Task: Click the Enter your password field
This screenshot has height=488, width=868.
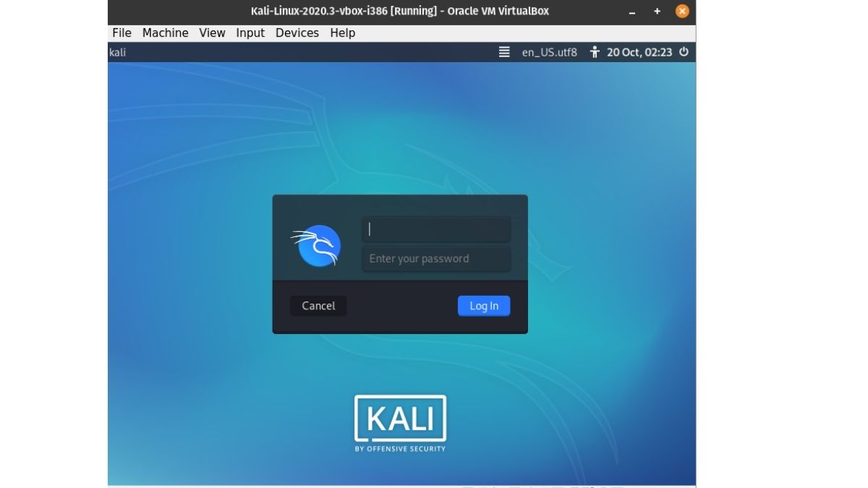Action: point(435,258)
